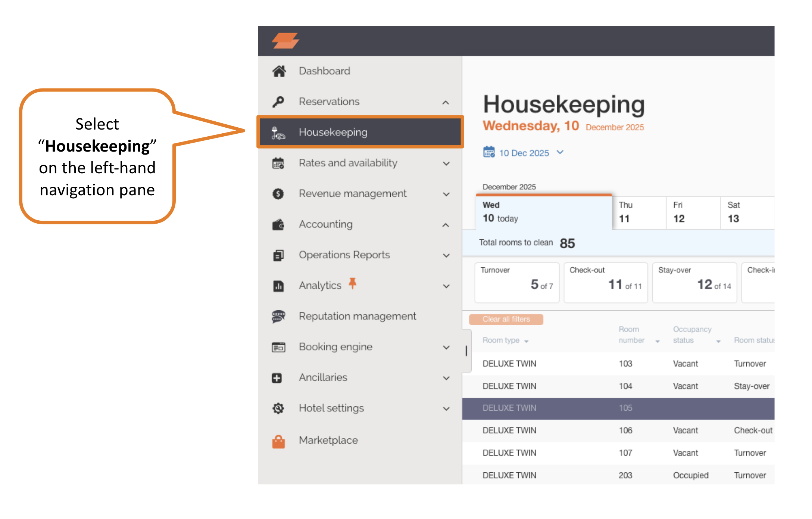Click the orange logo in header
The width and height of the screenshot is (812, 519).
point(285,41)
